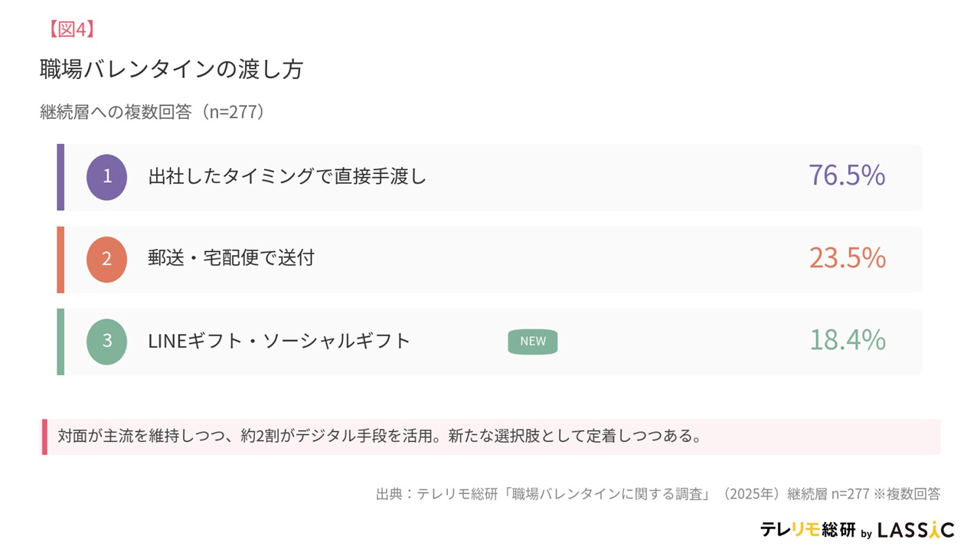The height and width of the screenshot is (546, 980).
Task: Select the 出社したタイミングで直接手渡し label
Action: (287, 176)
